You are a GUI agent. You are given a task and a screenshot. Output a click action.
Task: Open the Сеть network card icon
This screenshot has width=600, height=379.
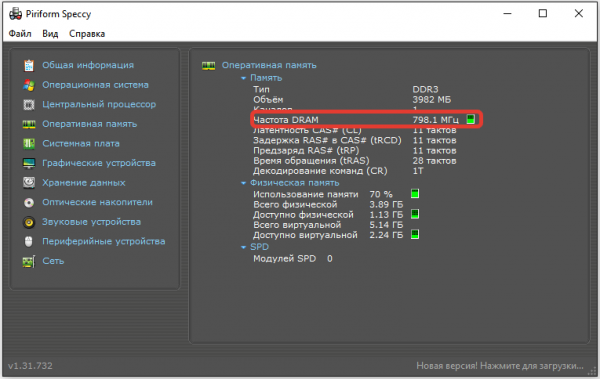29,261
